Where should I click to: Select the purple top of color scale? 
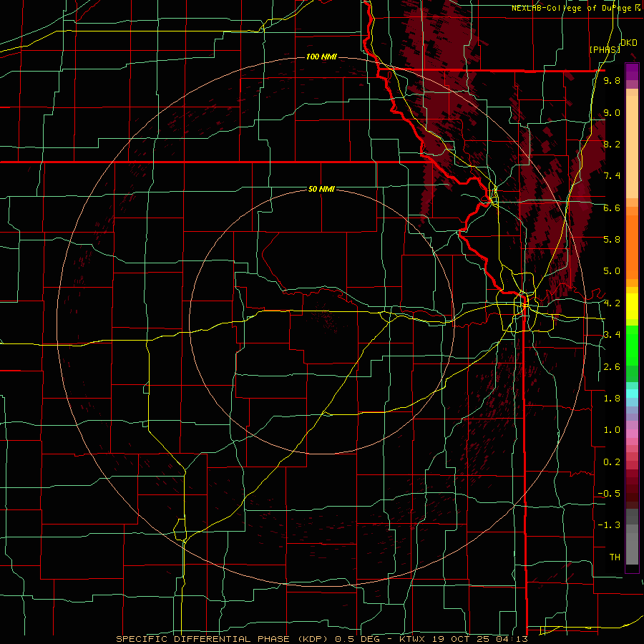(x=632, y=72)
